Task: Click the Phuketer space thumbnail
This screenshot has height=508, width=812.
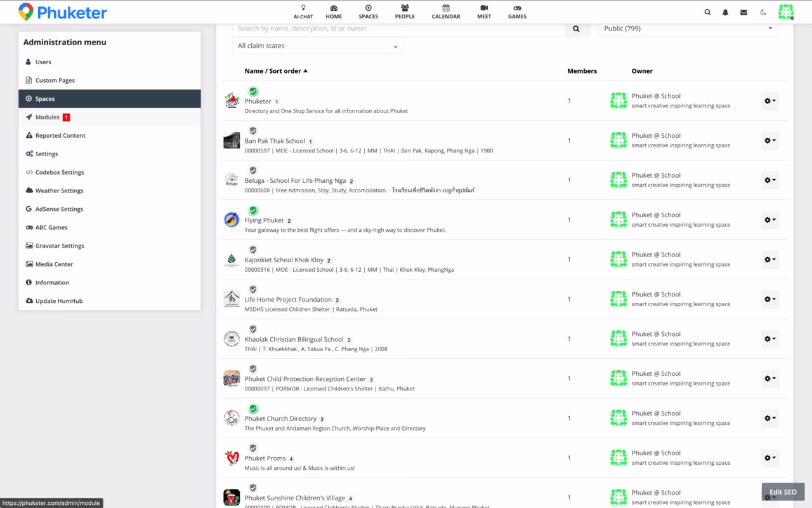Action: (232, 100)
